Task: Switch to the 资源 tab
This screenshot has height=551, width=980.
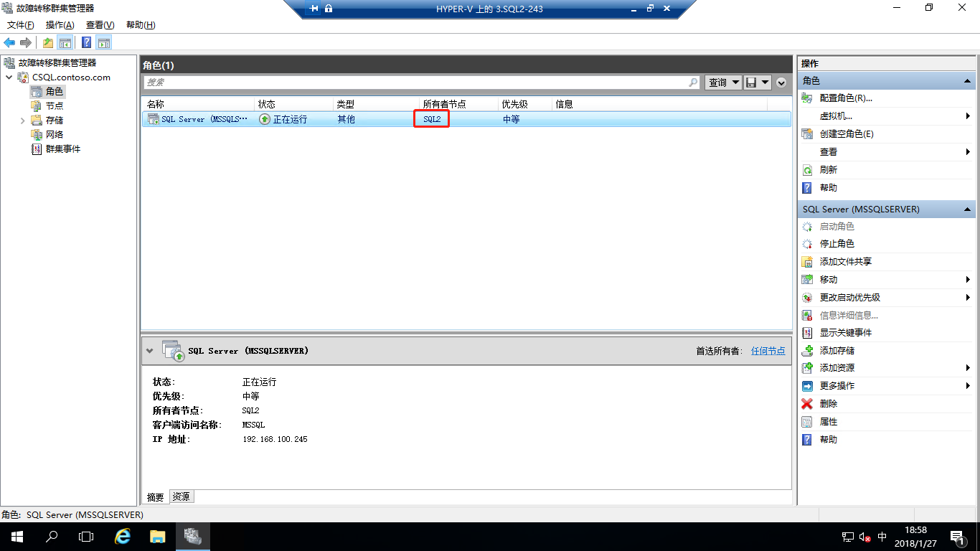Action: 182,496
